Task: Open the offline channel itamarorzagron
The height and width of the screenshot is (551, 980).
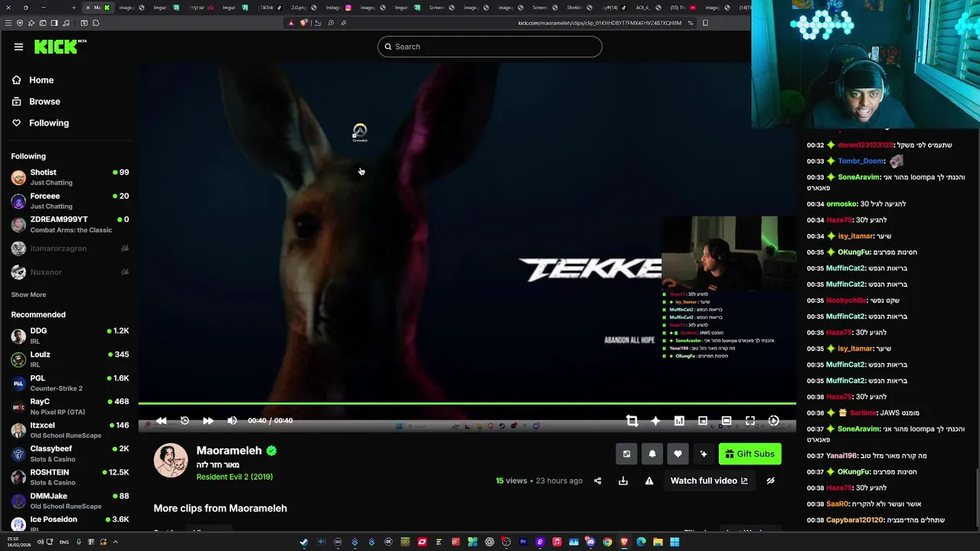Action: 70,248
